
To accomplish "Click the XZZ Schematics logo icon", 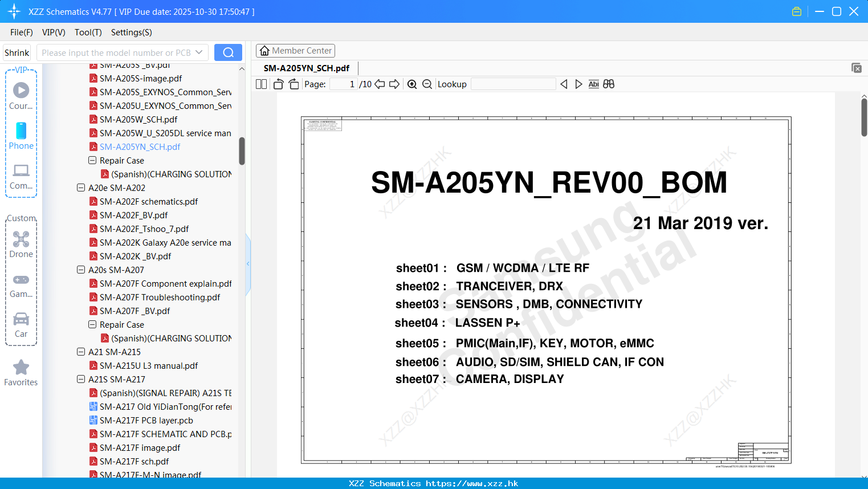I will click(x=14, y=11).
